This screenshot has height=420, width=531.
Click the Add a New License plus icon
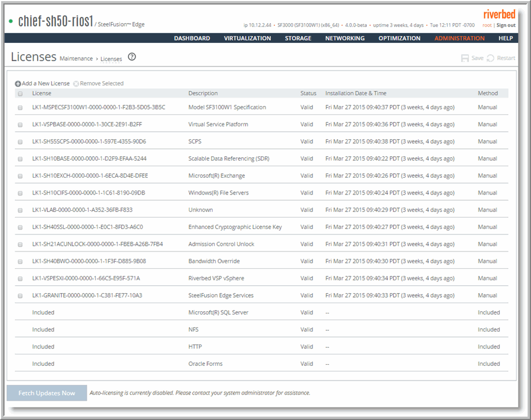(x=18, y=83)
